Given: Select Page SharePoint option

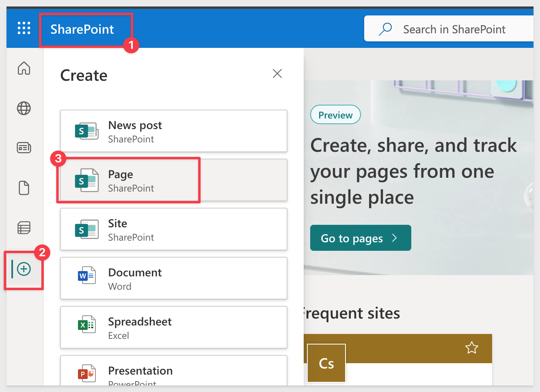Looking at the screenshot, I should tap(174, 180).
